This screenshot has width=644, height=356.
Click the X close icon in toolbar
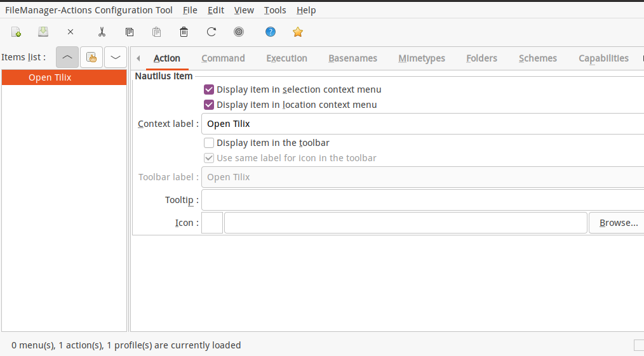(70, 32)
